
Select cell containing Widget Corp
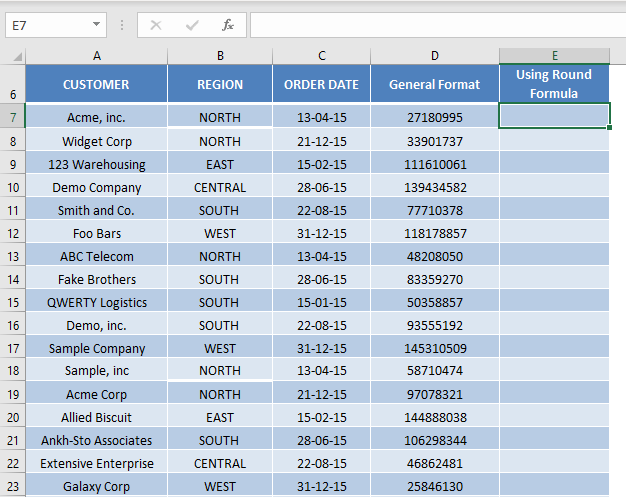point(97,141)
